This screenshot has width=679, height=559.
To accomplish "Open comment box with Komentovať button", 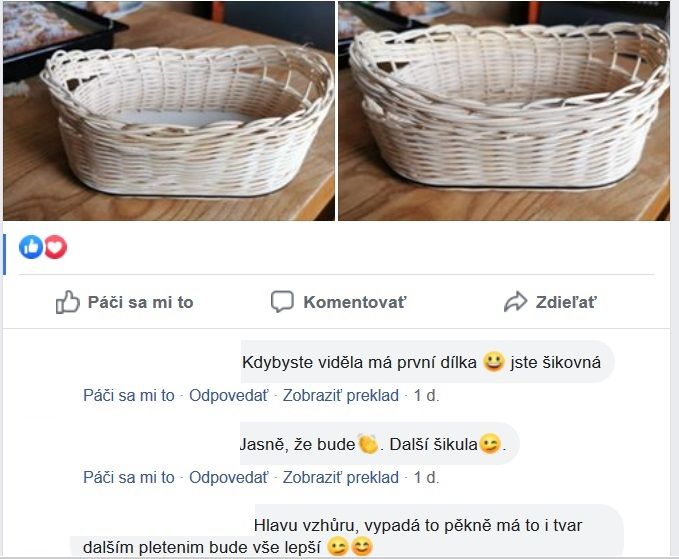I will 339,302.
